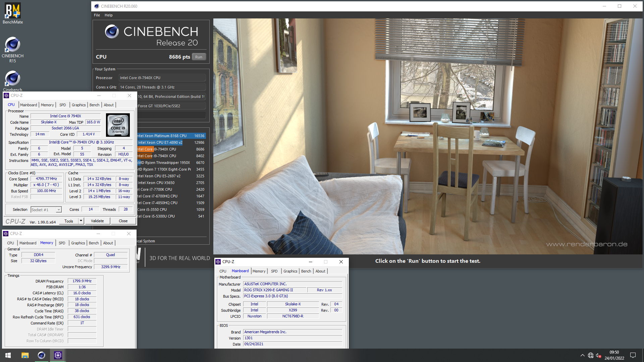Image resolution: width=644 pixels, height=362 pixels.
Task: Select the i9-7940X ranking row scoring 8686
Action: coord(171,149)
